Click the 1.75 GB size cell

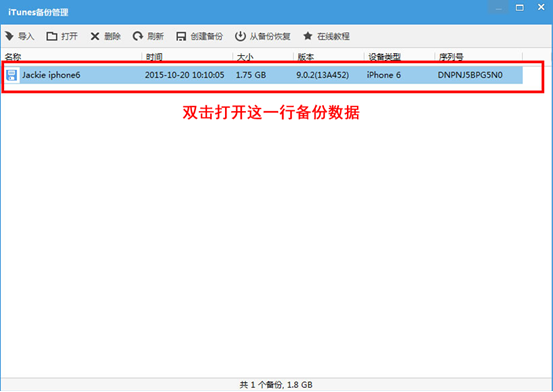point(251,75)
